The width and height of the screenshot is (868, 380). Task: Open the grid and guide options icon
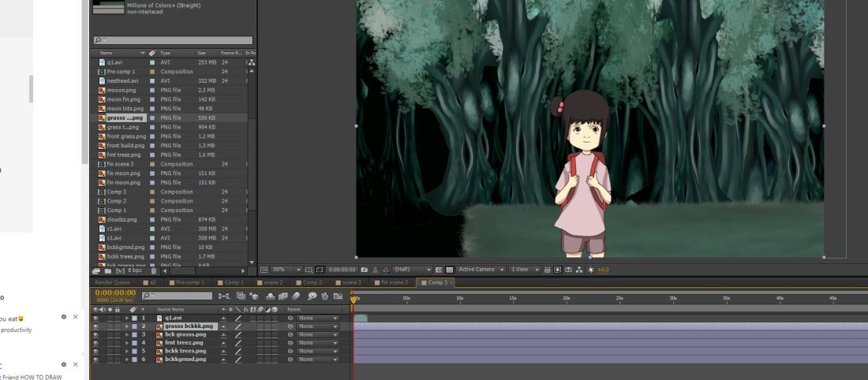(x=309, y=270)
